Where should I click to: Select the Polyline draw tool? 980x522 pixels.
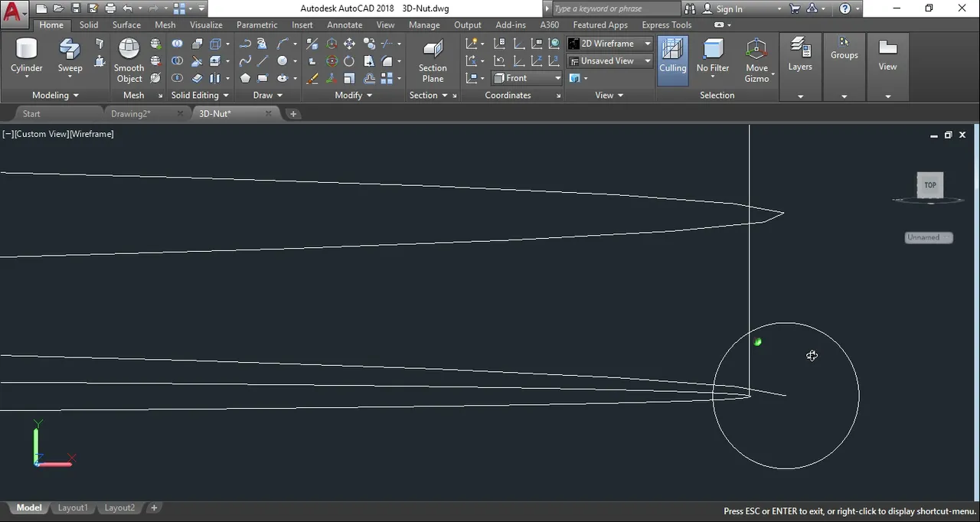pos(245,44)
